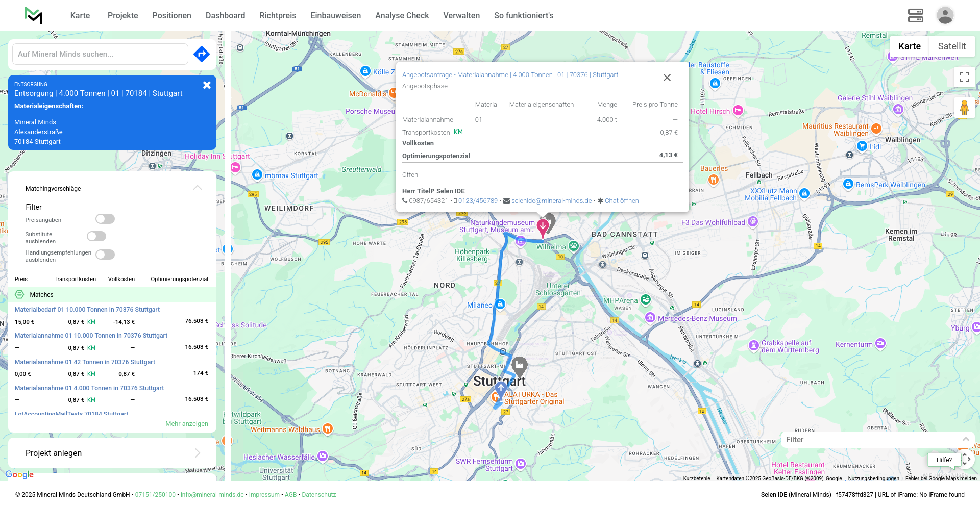The height and width of the screenshot is (507, 980).
Task: Open the server stack icon in header
Action: click(915, 15)
